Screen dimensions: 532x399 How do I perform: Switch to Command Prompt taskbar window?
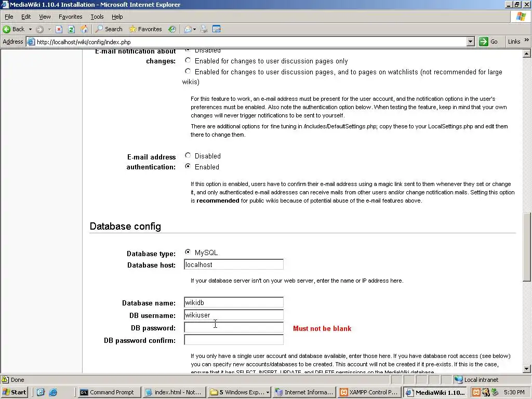[109, 392]
